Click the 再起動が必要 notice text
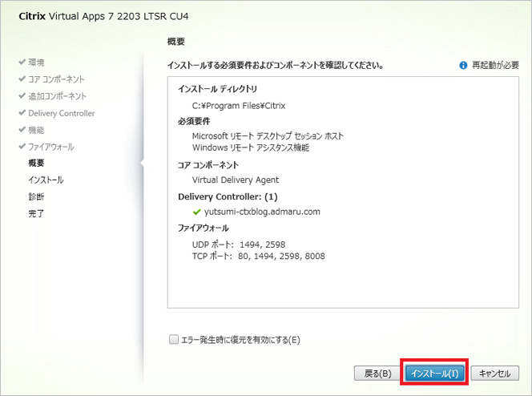 click(x=495, y=65)
